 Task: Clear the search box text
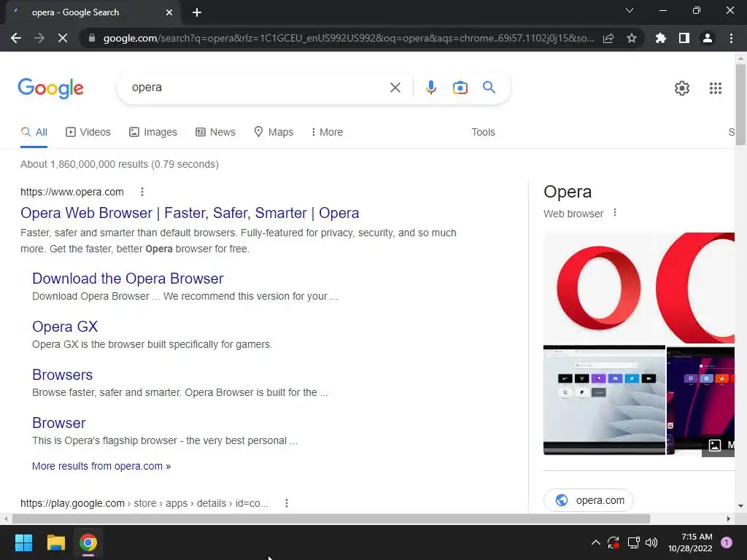pos(395,87)
